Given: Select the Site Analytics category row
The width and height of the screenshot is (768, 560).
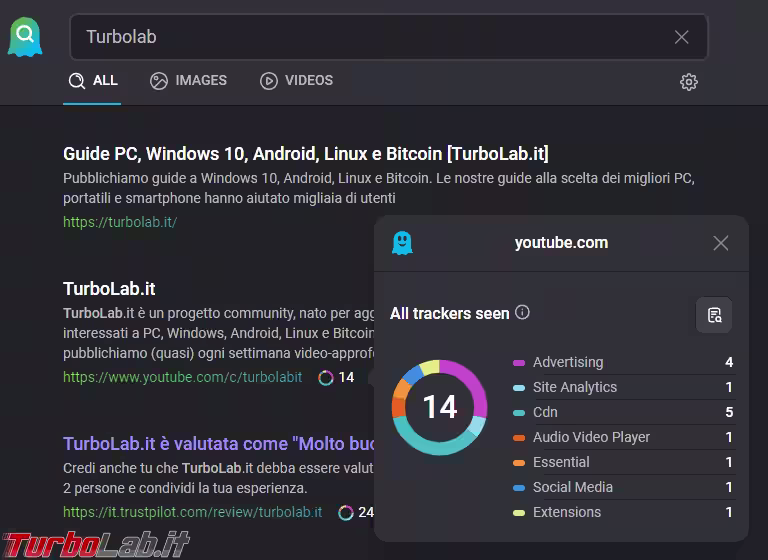Looking at the screenshot, I should tap(623, 387).
